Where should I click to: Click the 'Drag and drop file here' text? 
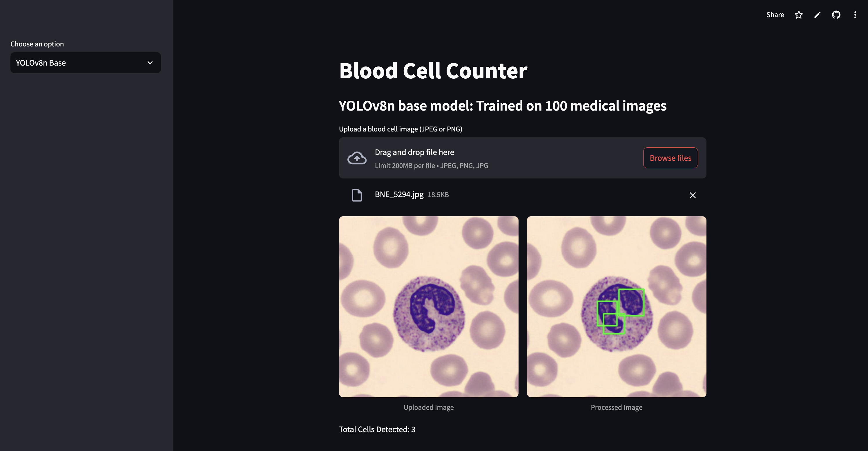[414, 152]
